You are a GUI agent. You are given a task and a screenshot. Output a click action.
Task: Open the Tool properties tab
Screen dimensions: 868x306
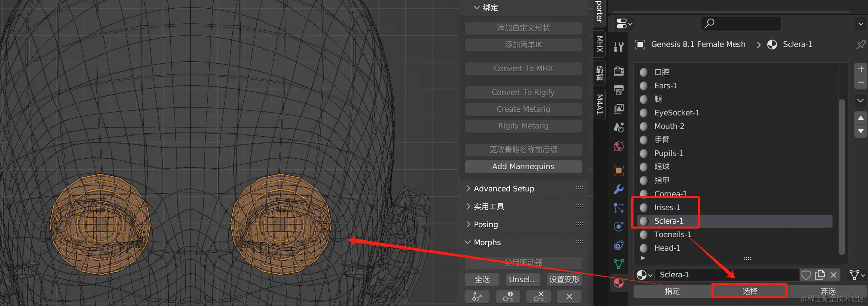click(619, 48)
